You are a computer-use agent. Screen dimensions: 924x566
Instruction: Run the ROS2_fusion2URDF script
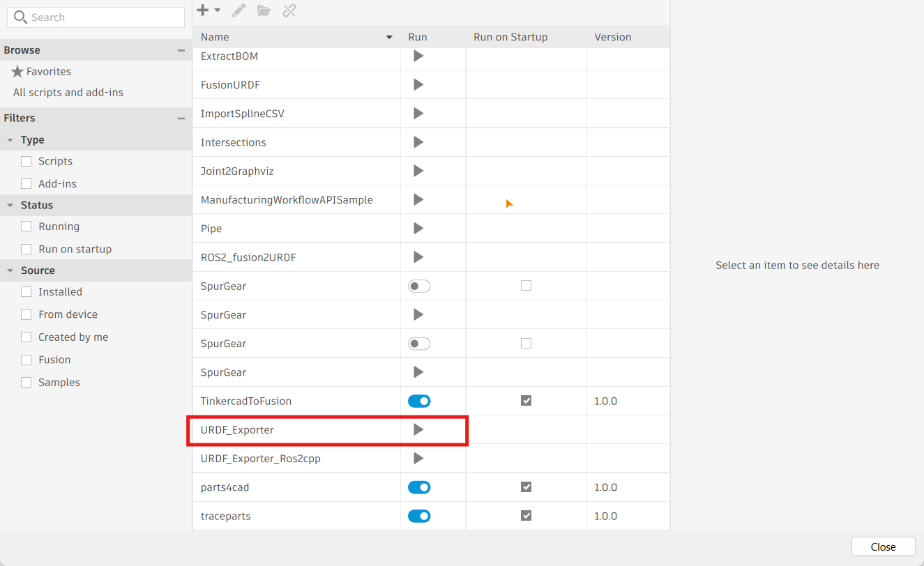418,257
